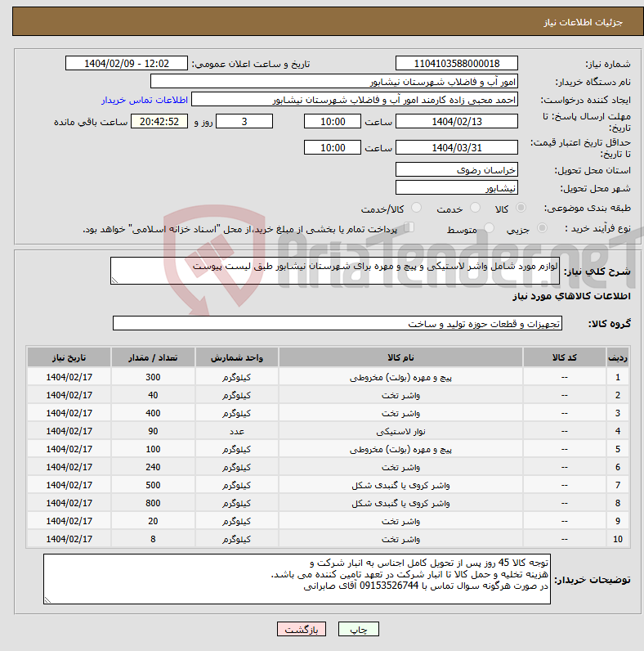Click the buyer organization name field

pos(334,82)
